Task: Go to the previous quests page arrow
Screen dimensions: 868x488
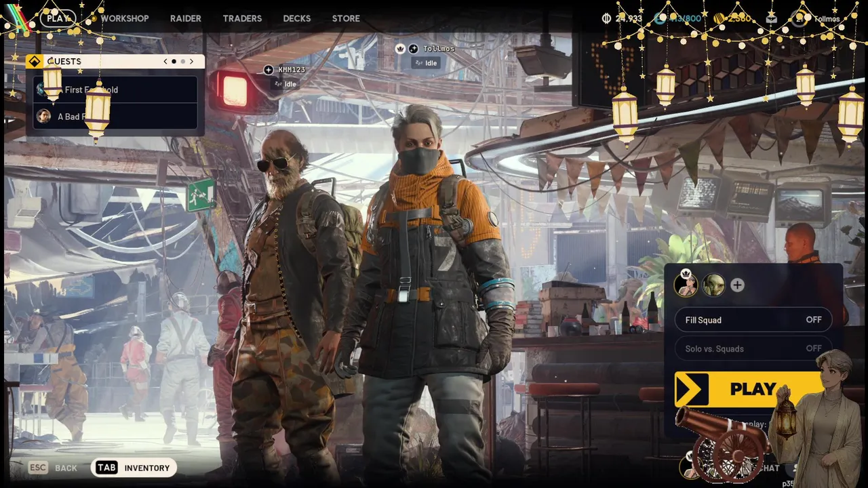Action: tap(165, 61)
